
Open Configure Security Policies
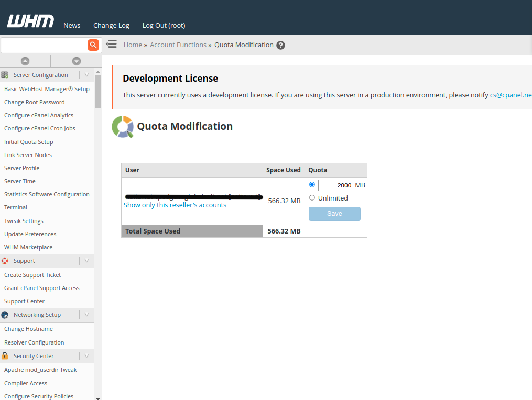point(39,396)
